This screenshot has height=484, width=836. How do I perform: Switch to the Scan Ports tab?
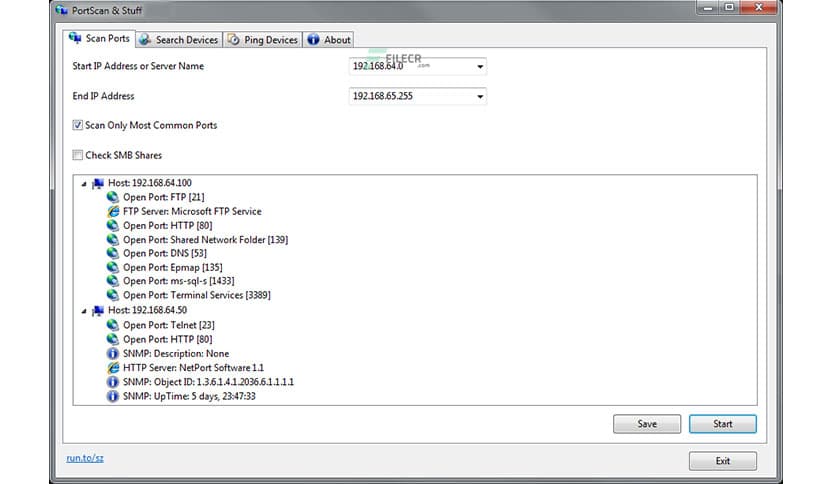(x=99, y=38)
